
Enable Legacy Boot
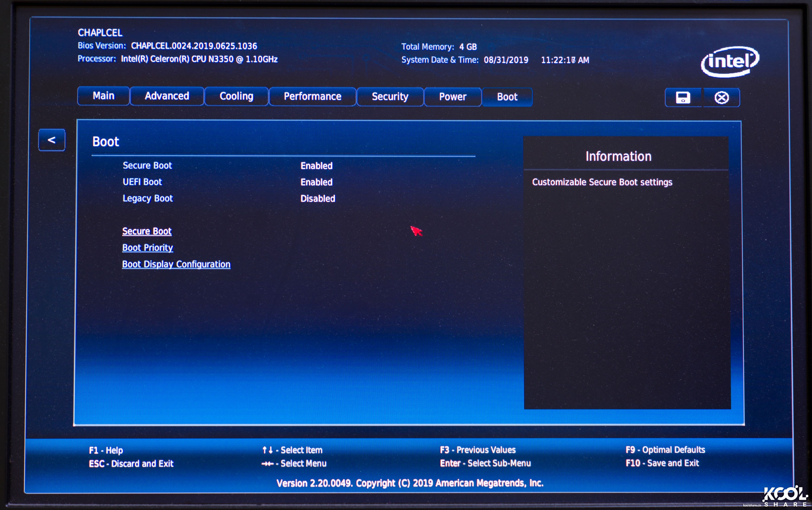tap(317, 199)
